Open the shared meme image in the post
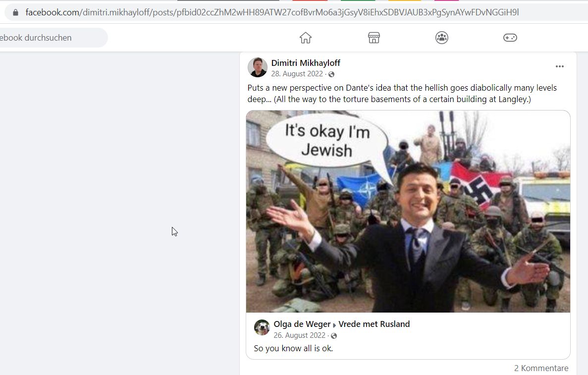 (x=408, y=212)
